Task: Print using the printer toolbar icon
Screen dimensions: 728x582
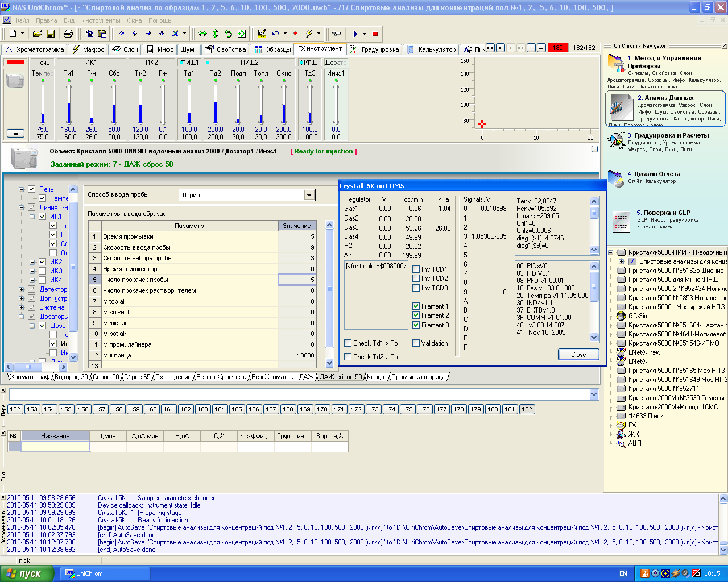Action: tap(68, 34)
